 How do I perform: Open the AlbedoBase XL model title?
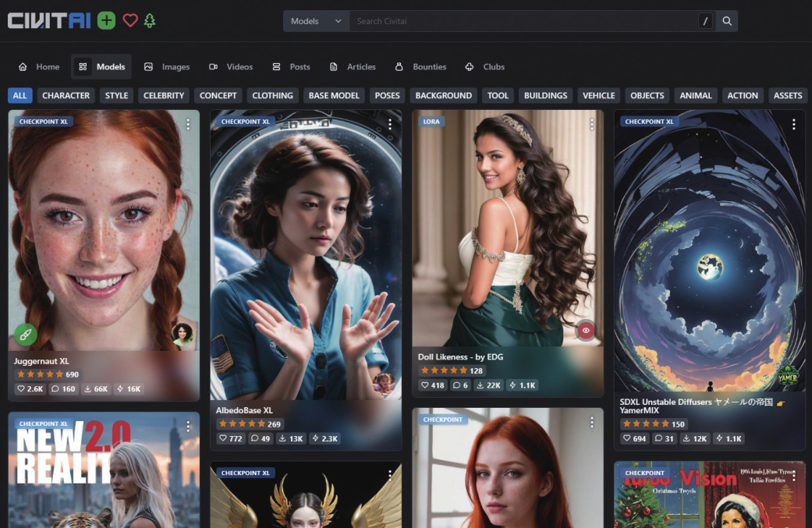point(244,410)
